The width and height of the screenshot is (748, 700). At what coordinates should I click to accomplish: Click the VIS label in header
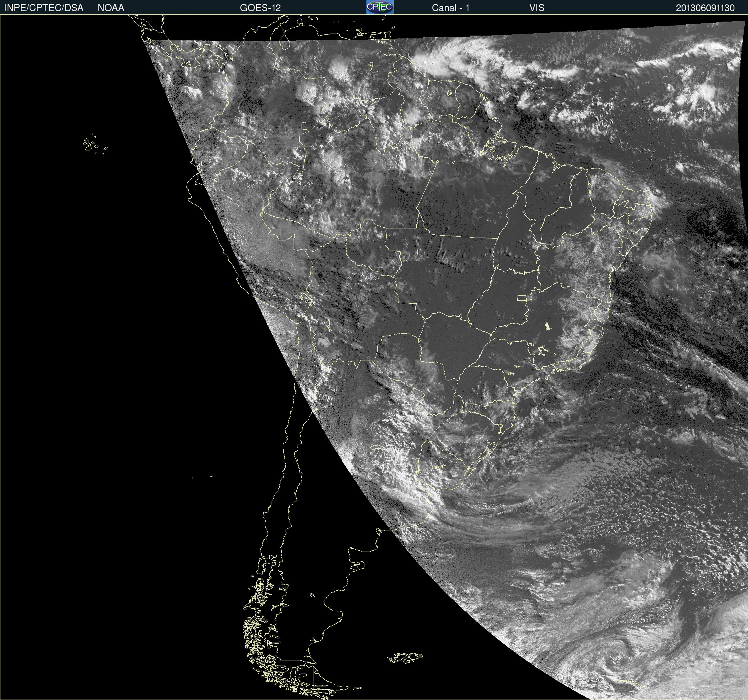(537, 8)
